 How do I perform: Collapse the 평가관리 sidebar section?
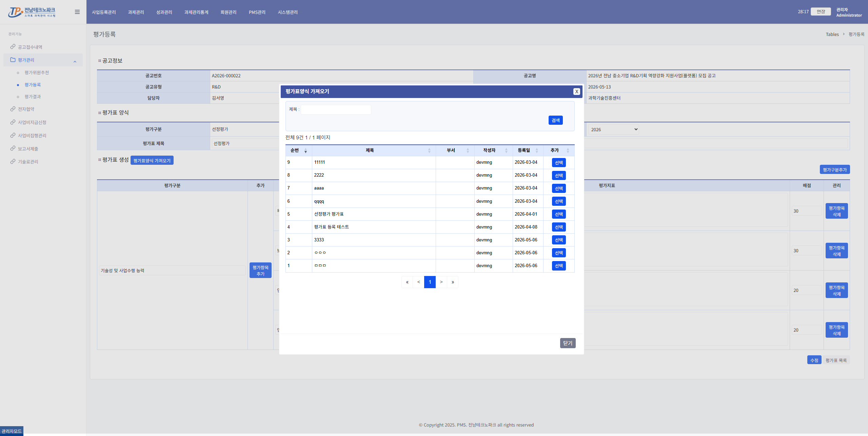(x=43, y=60)
